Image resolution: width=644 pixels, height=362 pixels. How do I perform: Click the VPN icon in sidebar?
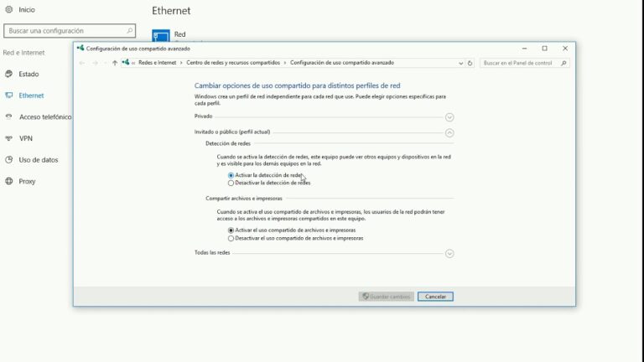click(x=9, y=138)
